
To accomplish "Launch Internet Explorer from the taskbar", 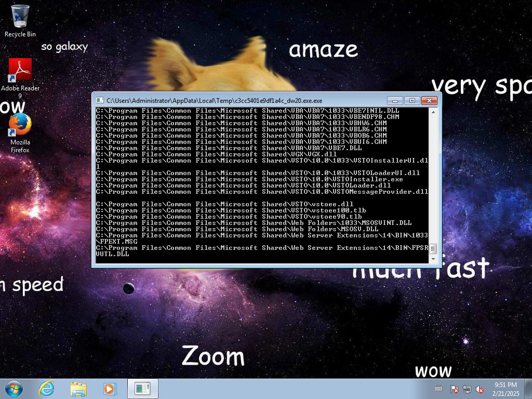I will 46,389.
